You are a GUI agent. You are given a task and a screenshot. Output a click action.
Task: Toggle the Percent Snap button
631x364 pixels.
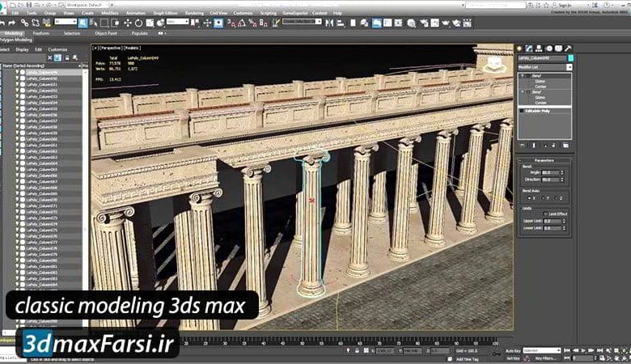[x=252, y=23]
